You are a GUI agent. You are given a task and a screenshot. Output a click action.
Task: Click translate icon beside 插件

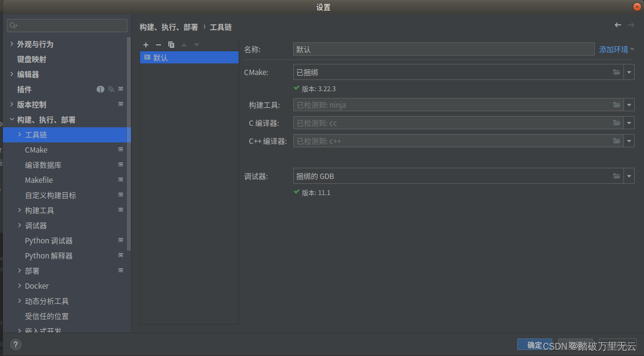click(x=111, y=89)
